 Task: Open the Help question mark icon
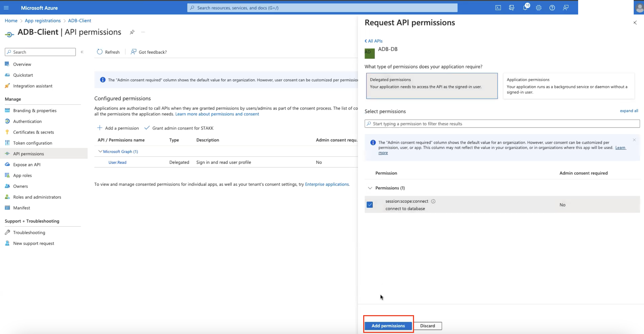tap(552, 8)
